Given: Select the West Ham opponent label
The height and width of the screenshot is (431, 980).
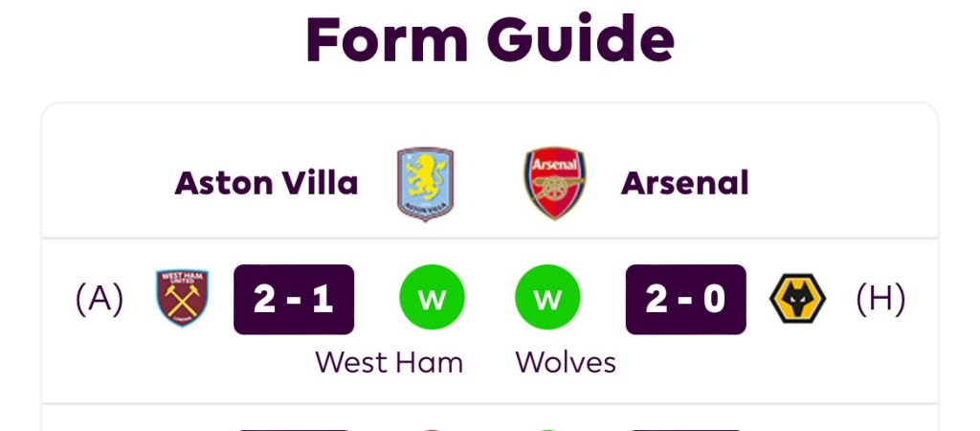Looking at the screenshot, I should click(389, 362).
